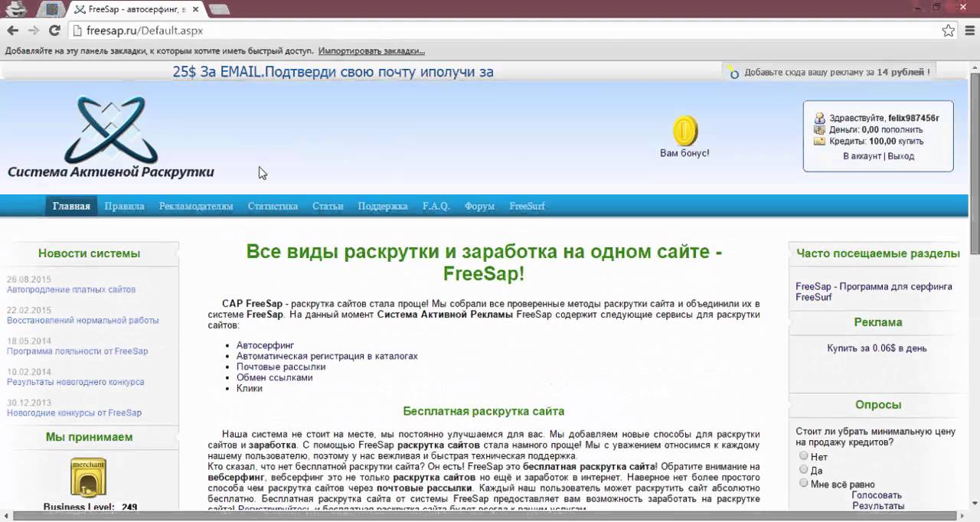Open a new tab with the new-tab button
Screen dimensions: 980x522
219,10
